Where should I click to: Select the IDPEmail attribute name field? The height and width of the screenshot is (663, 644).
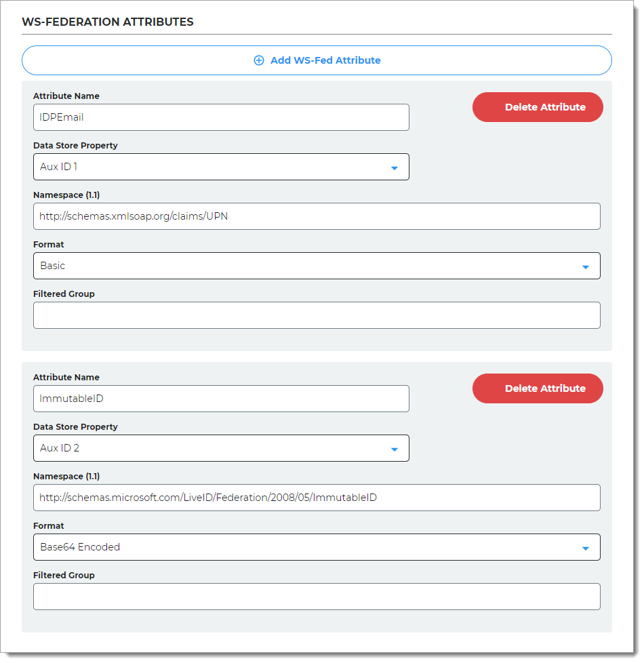click(221, 117)
